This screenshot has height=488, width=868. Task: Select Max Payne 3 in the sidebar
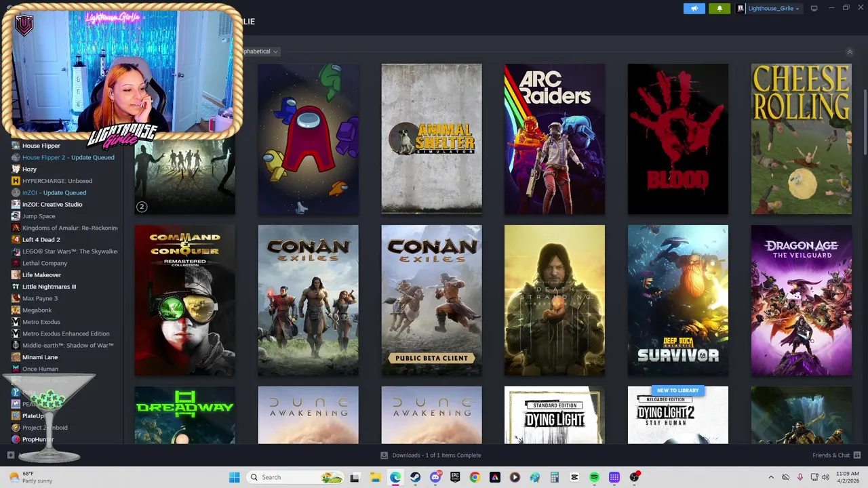(40, 298)
